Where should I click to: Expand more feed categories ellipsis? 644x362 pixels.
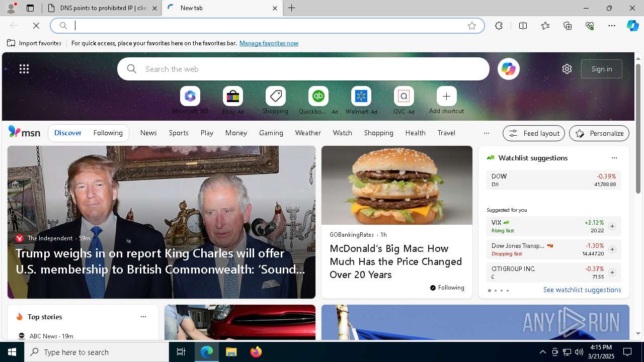[486, 133]
